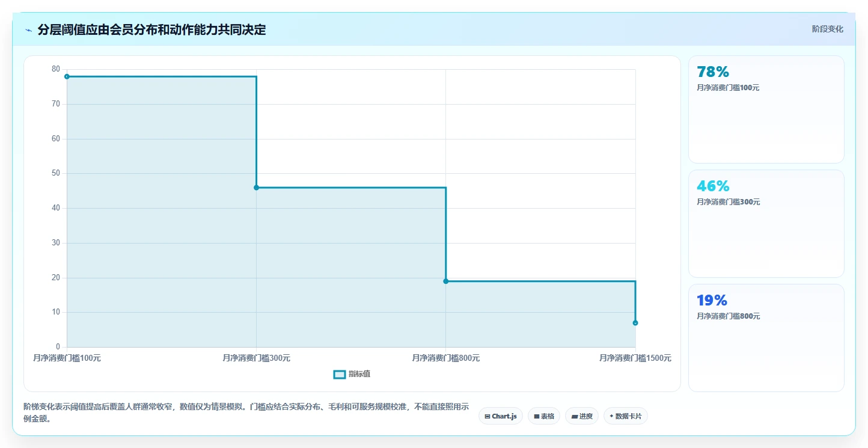Click the Chart.js tag
The image size is (868, 448).
(501, 416)
